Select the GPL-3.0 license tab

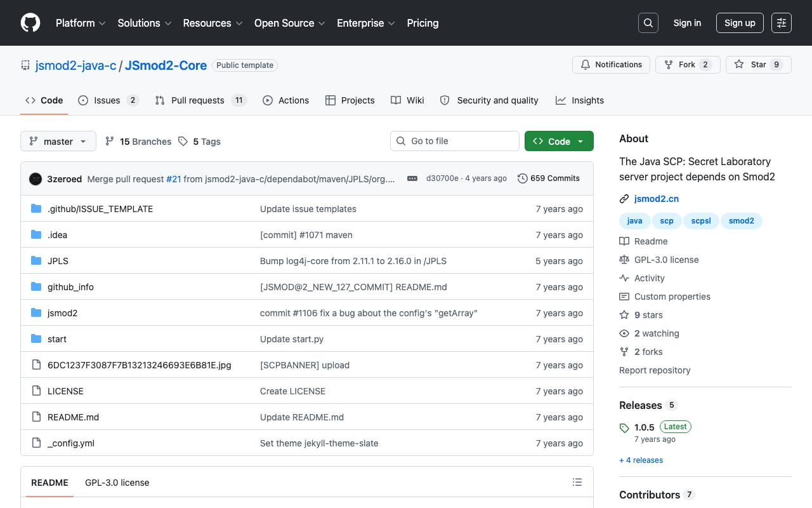coord(117,483)
